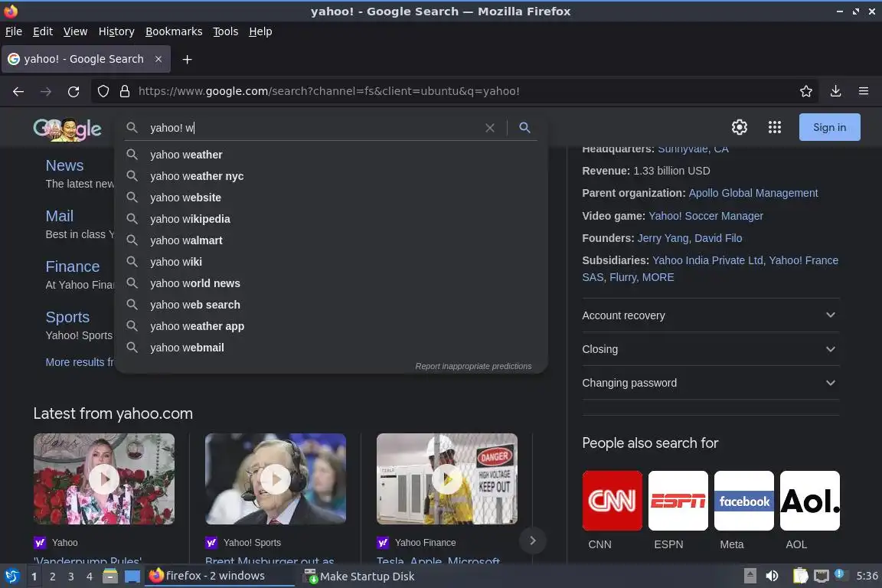This screenshot has width=882, height=588.
Task: Play the Vanderpump Rules video thumbnail
Action: click(104, 479)
